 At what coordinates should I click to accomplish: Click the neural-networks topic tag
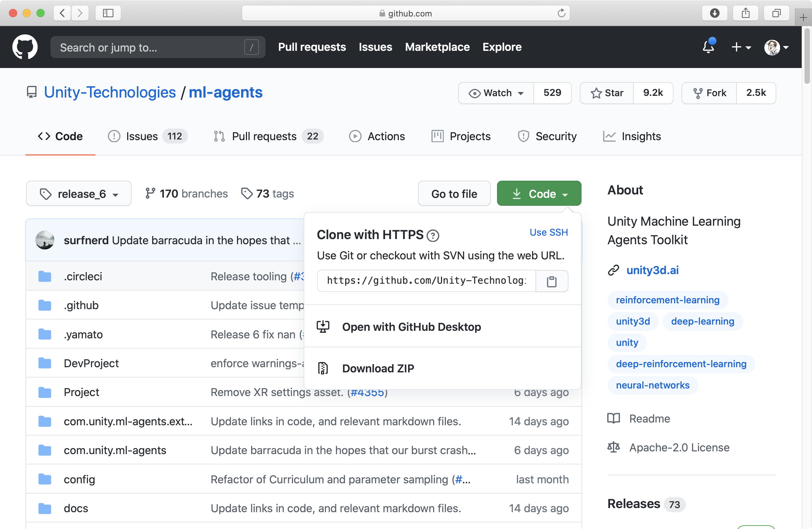[653, 385]
